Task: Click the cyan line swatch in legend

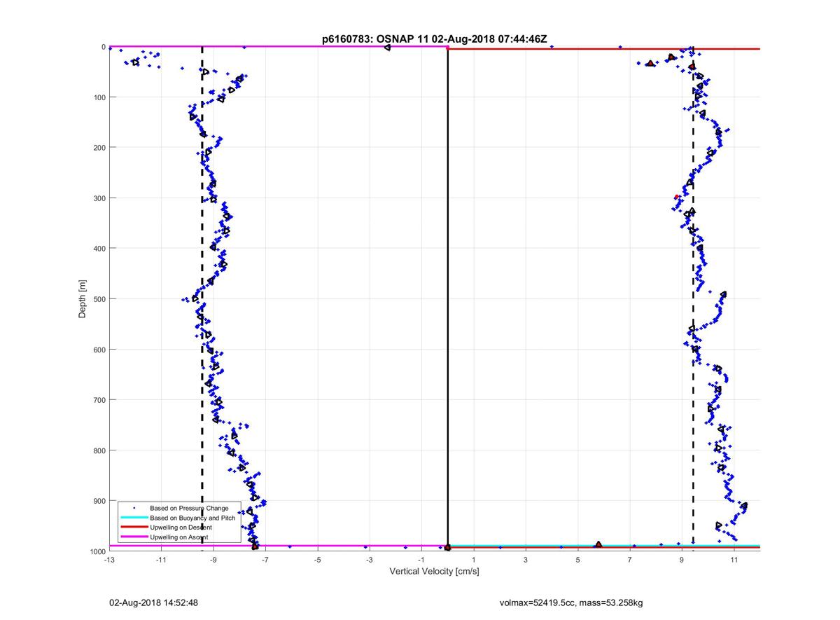Action: [134, 517]
